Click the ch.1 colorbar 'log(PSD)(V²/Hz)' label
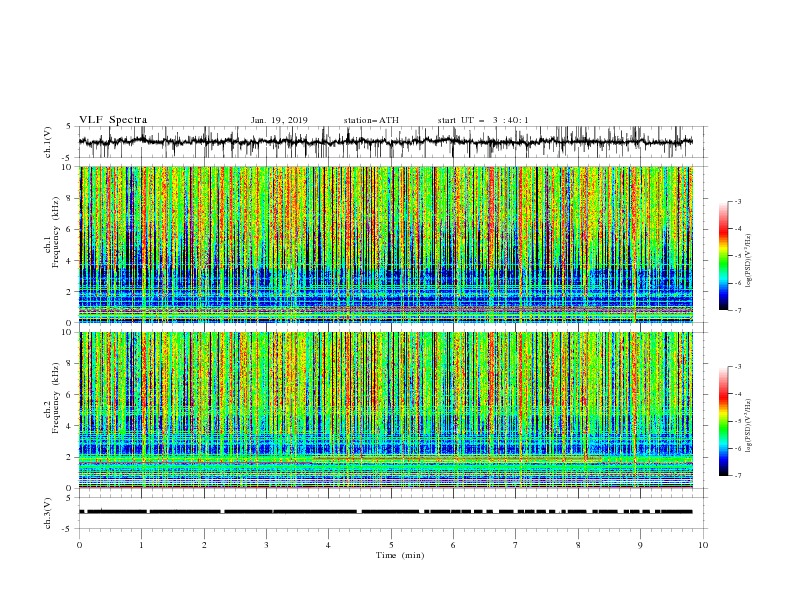Screen dimensions: 792x612 [749, 261]
